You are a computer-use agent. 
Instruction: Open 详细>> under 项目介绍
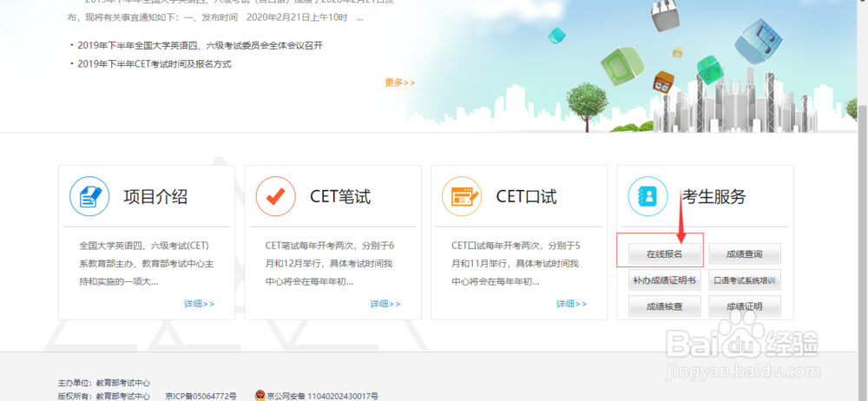click(x=200, y=304)
